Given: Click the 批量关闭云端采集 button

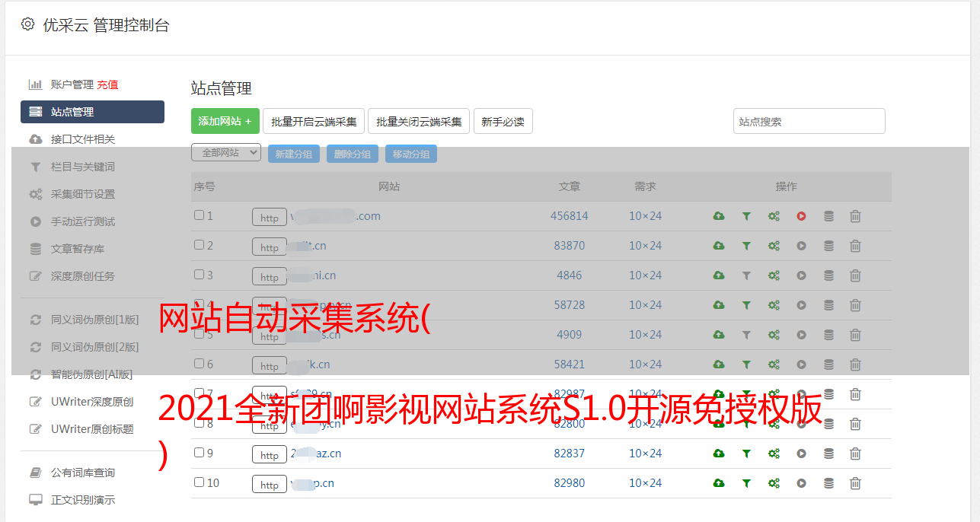Looking at the screenshot, I should (419, 121).
